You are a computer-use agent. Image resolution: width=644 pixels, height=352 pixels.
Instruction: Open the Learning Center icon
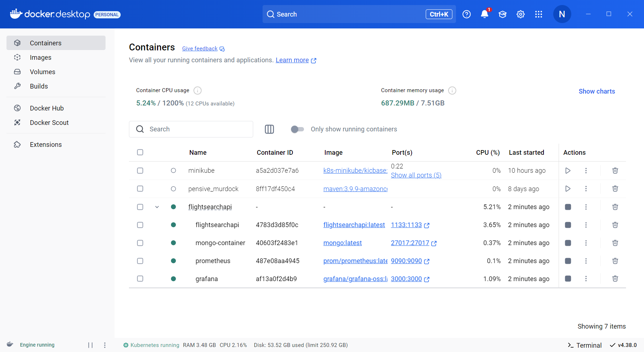click(502, 14)
